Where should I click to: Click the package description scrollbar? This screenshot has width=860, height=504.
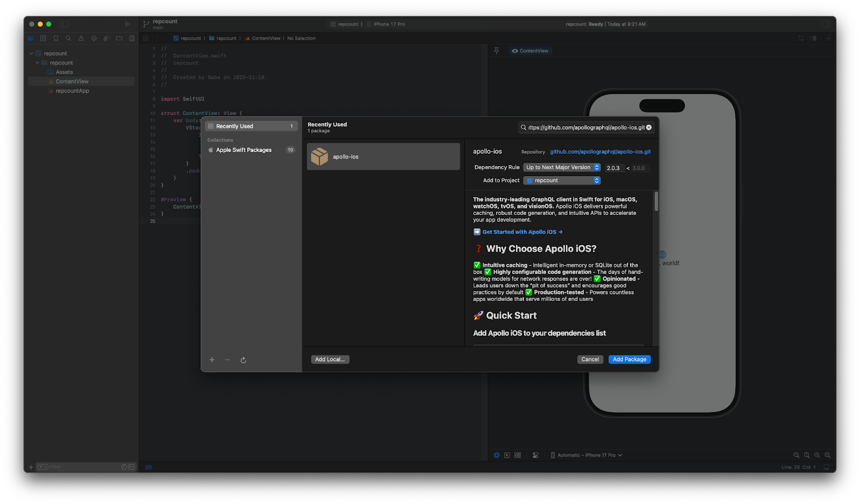coord(656,201)
